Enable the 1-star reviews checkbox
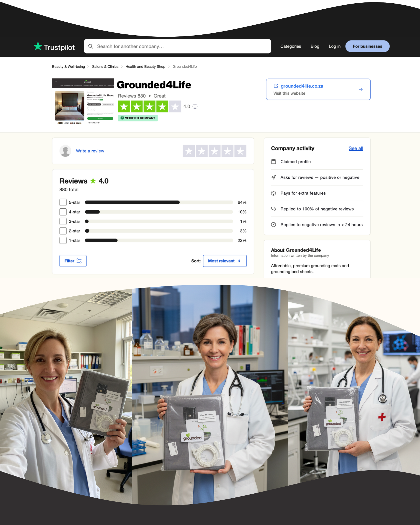The height and width of the screenshot is (525, 420). 63,240
